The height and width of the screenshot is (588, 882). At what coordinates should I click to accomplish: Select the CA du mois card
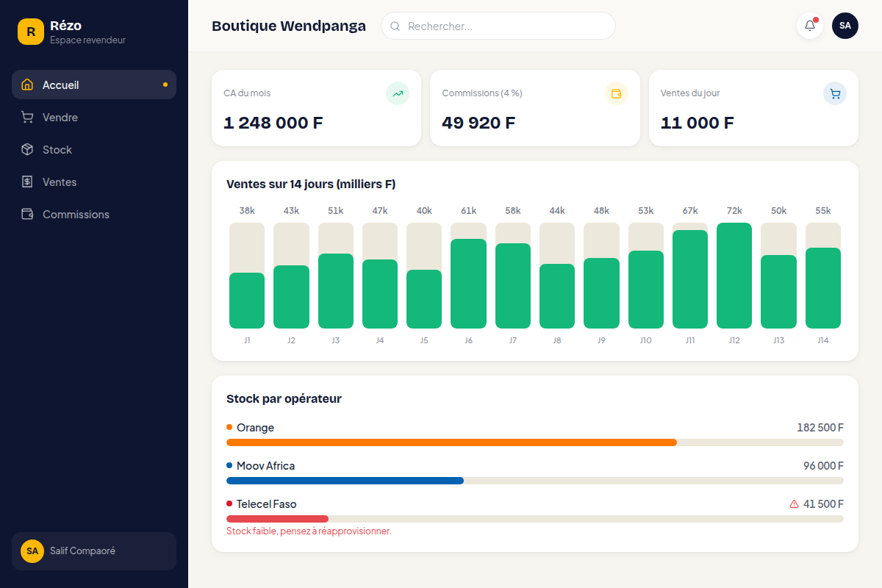tap(316, 108)
